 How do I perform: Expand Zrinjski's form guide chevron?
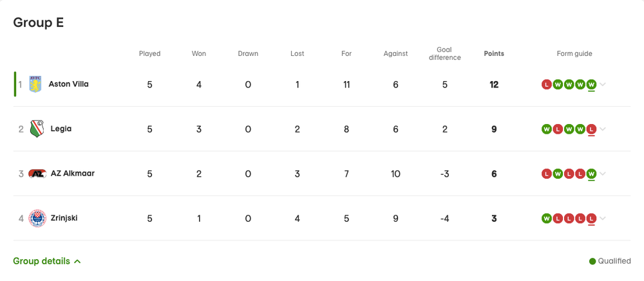click(x=603, y=219)
